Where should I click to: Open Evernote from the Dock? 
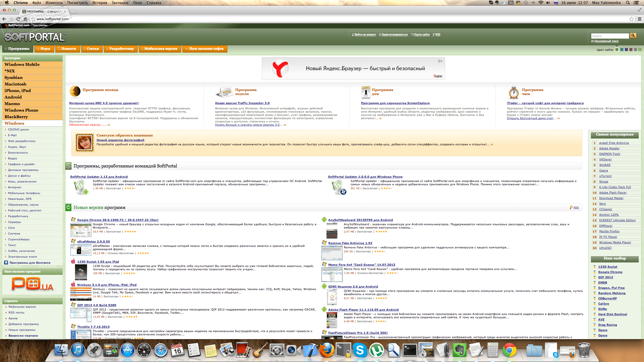coord(460,350)
